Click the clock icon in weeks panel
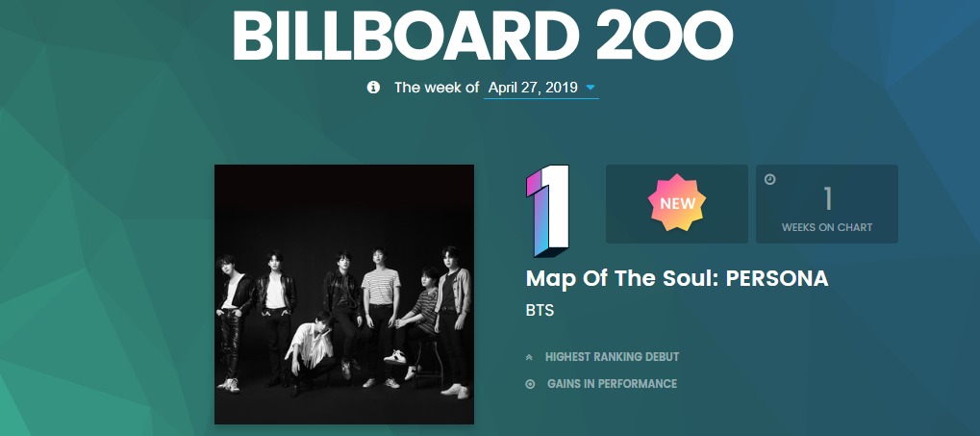This screenshot has height=436, width=980. pos(770,180)
